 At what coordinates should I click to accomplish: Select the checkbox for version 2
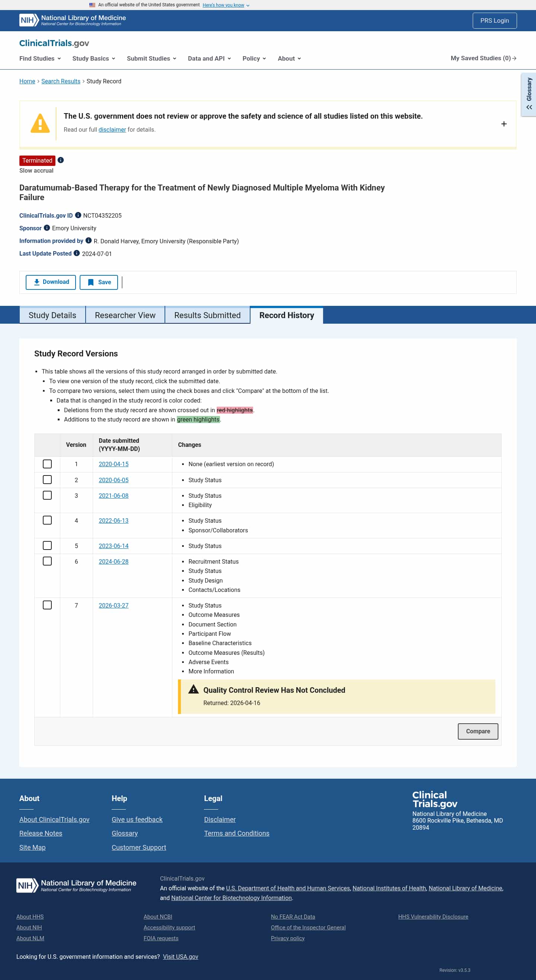click(47, 480)
